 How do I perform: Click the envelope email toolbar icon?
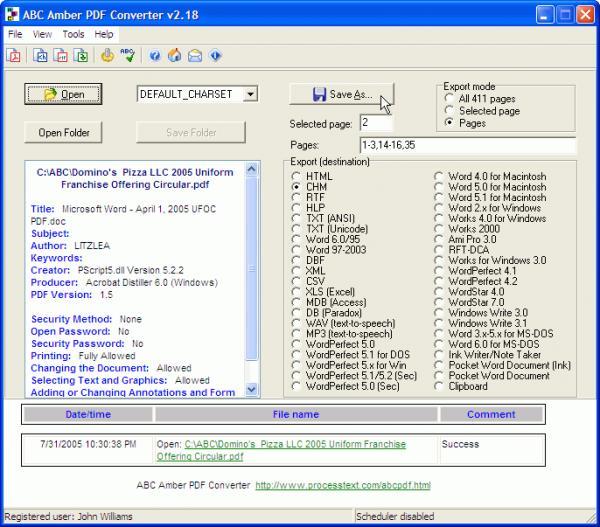click(195, 56)
